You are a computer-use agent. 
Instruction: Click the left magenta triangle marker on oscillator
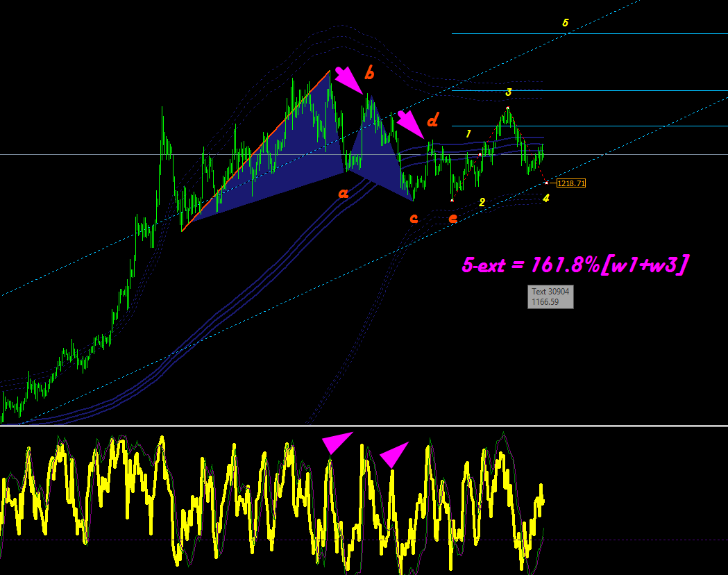coord(337,442)
